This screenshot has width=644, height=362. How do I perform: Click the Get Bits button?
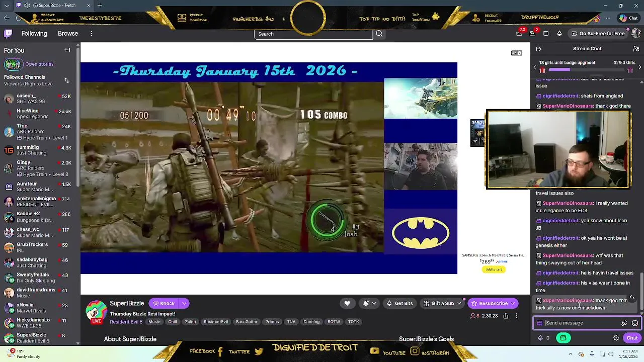click(x=400, y=303)
